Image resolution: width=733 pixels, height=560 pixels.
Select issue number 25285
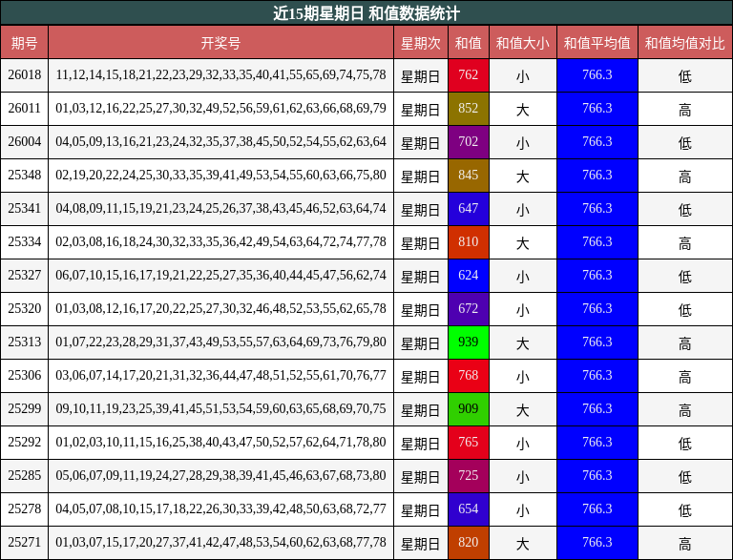pos(24,476)
